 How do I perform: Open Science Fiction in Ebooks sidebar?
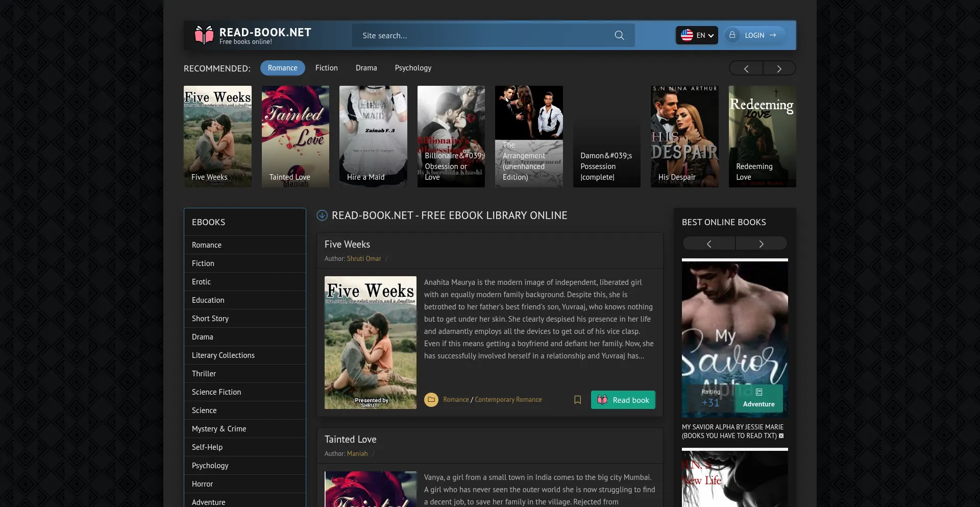click(216, 392)
